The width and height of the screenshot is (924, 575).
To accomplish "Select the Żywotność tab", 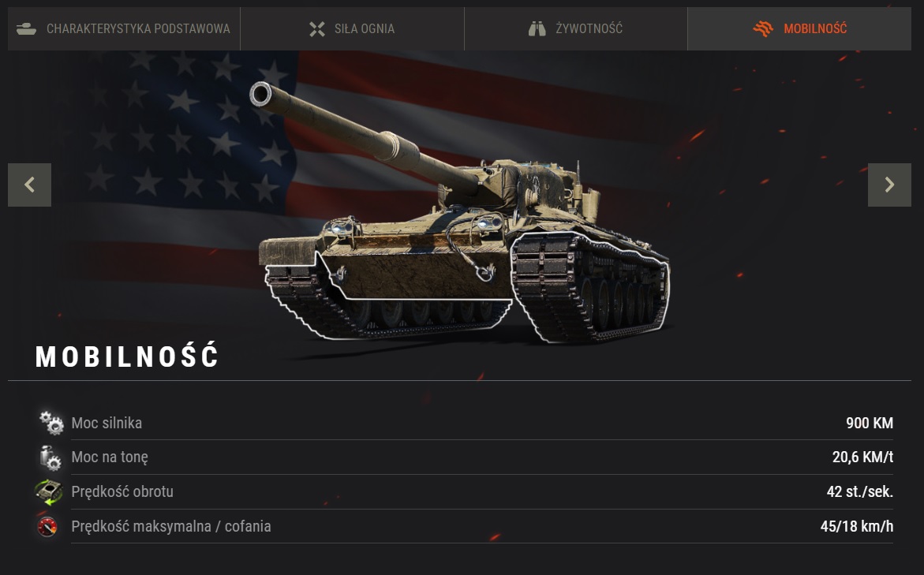I will (x=576, y=28).
